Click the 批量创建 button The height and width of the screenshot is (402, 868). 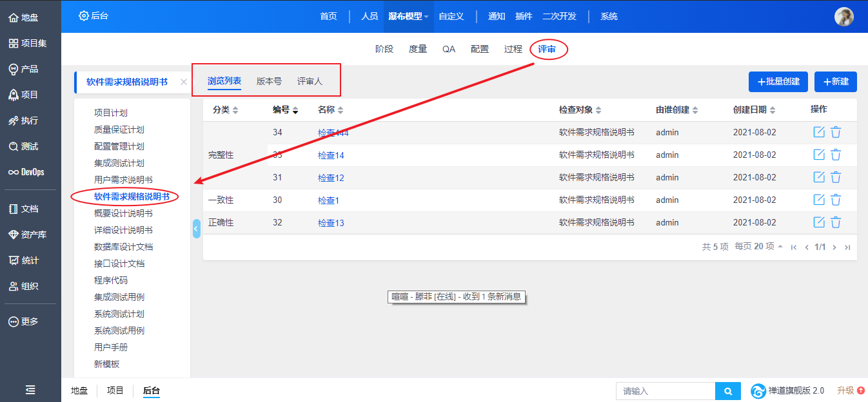click(778, 82)
